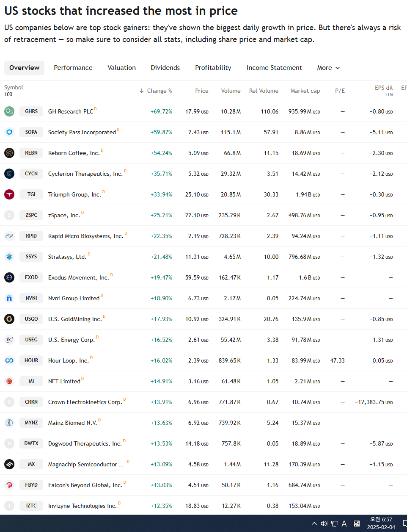Click the TGI ticker symbol button
407x532 pixels.
click(x=31, y=194)
